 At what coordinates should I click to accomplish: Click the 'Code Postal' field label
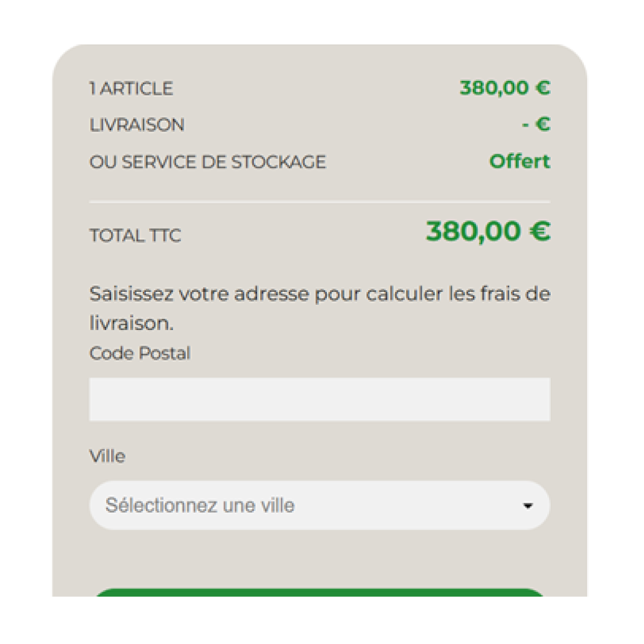(x=140, y=353)
